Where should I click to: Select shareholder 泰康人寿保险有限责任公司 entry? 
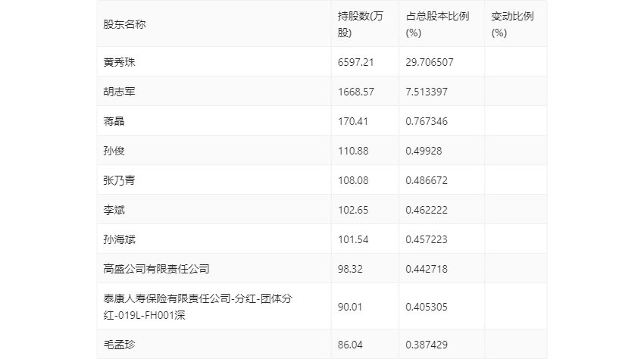coord(198,307)
